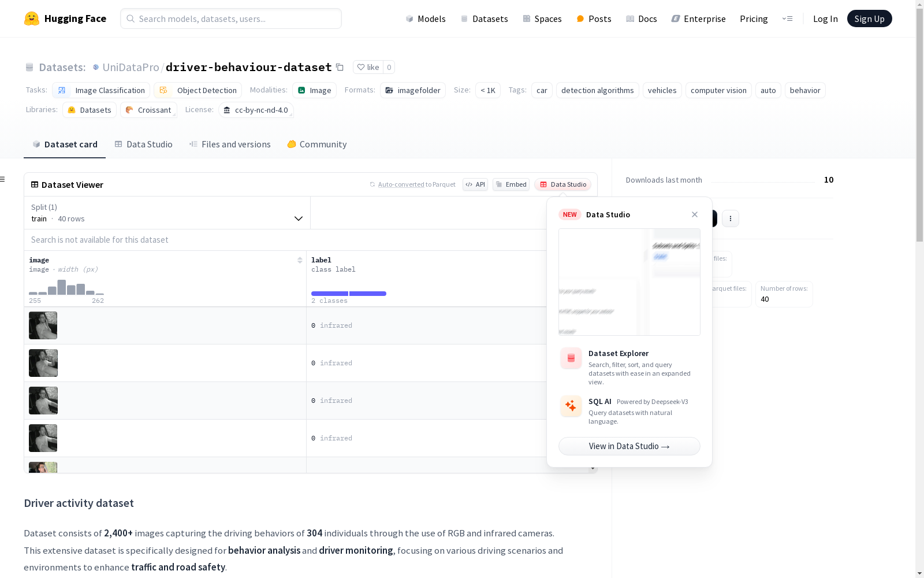Expand the Croissant library tag

click(x=148, y=110)
